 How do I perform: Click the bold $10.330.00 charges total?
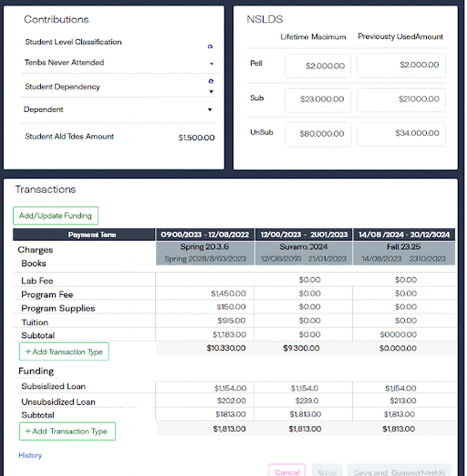pyautogui.click(x=226, y=348)
